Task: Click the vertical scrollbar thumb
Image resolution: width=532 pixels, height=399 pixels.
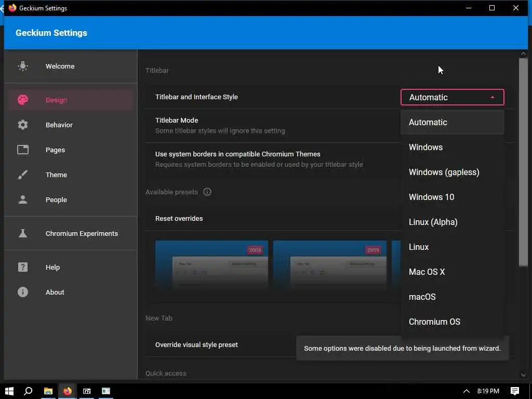Action: coord(523,162)
